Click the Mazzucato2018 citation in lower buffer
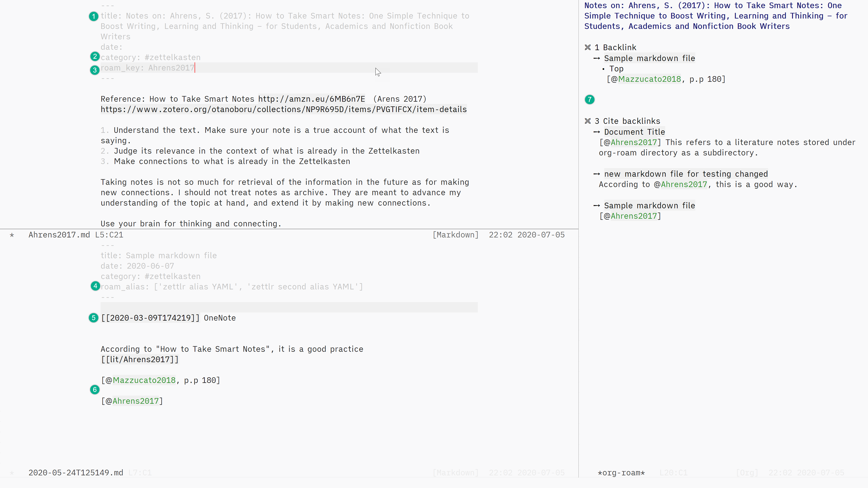 click(144, 380)
